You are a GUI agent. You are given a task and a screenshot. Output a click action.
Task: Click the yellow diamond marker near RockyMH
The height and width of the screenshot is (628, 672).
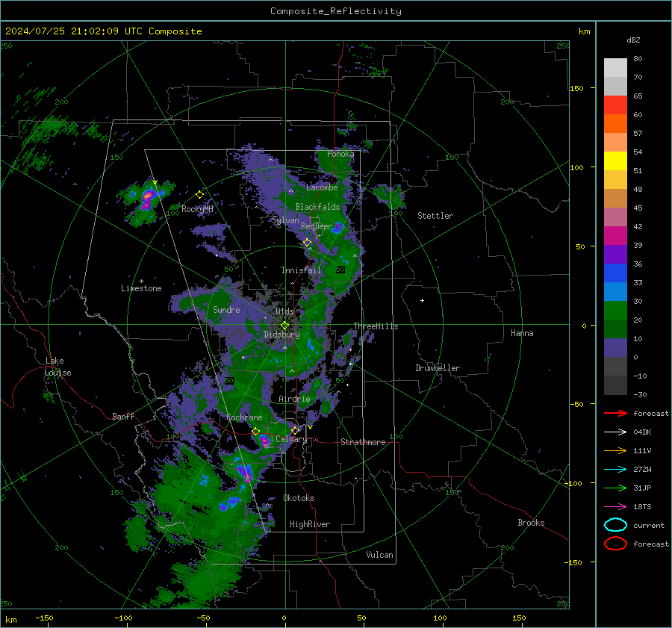(199, 195)
